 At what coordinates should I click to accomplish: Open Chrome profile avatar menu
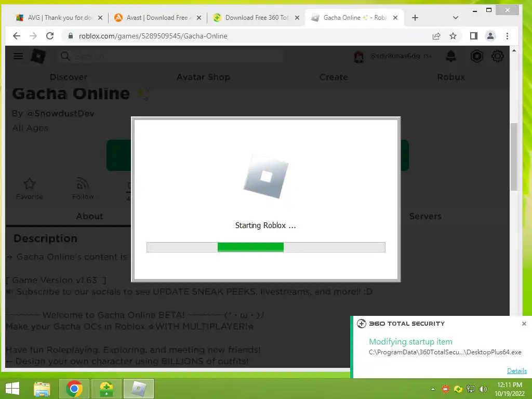click(490, 36)
